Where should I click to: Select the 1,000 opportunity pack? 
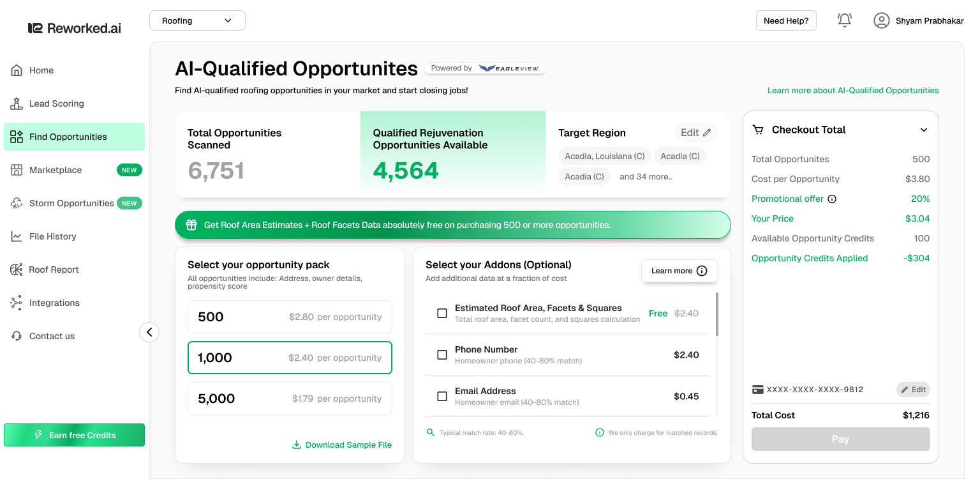click(290, 358)
